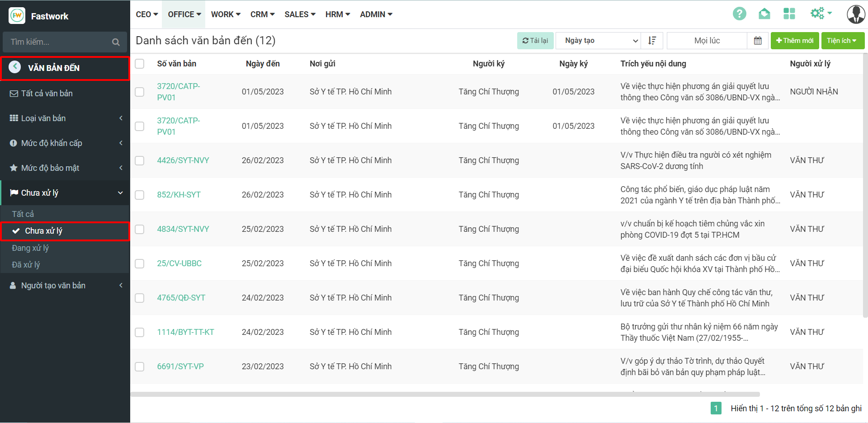Screen dimensions: 868x423
Task: Open the calendar date picker icon
Action: (x=758, y=41)
